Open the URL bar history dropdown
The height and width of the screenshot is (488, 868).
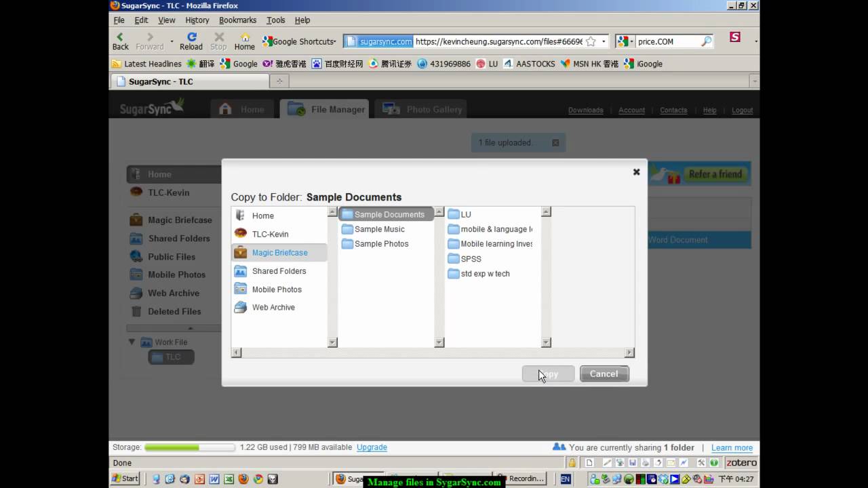click(604, 41)
